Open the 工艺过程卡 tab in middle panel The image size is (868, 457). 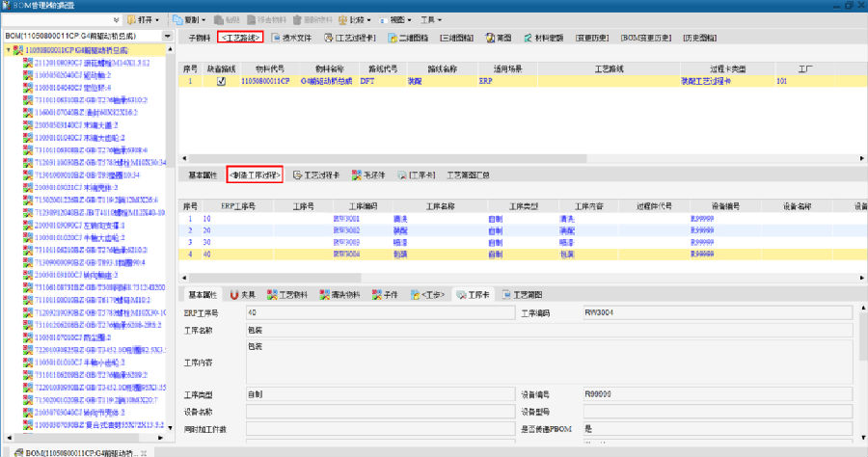pyautogui.click(x=298, y=175)
